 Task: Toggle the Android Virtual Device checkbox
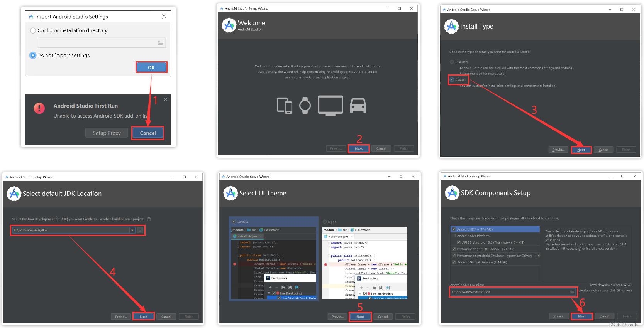tap(454, 262)
